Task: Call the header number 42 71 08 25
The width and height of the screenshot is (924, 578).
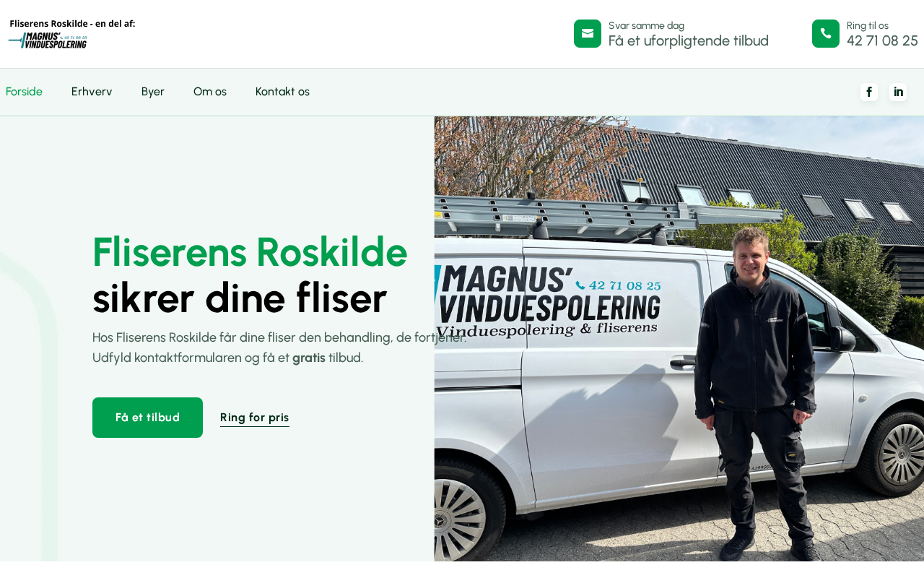Action: tap(882, 40)
